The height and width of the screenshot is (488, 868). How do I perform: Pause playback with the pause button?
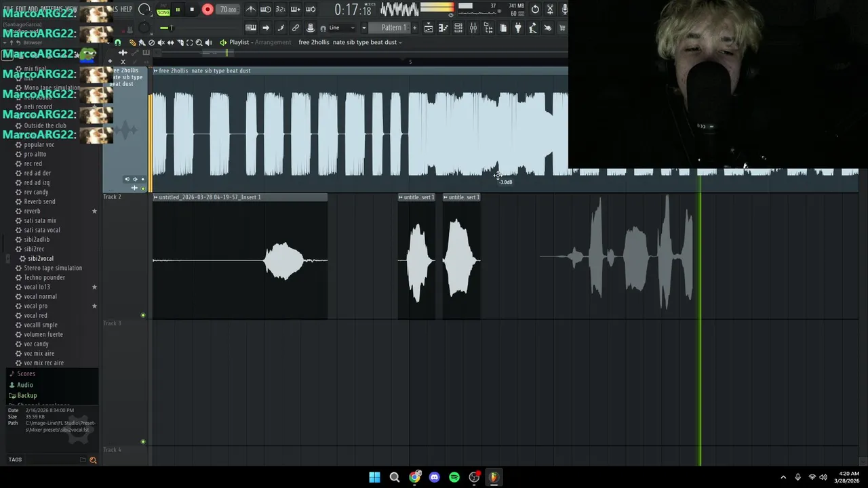click(178, 9)
